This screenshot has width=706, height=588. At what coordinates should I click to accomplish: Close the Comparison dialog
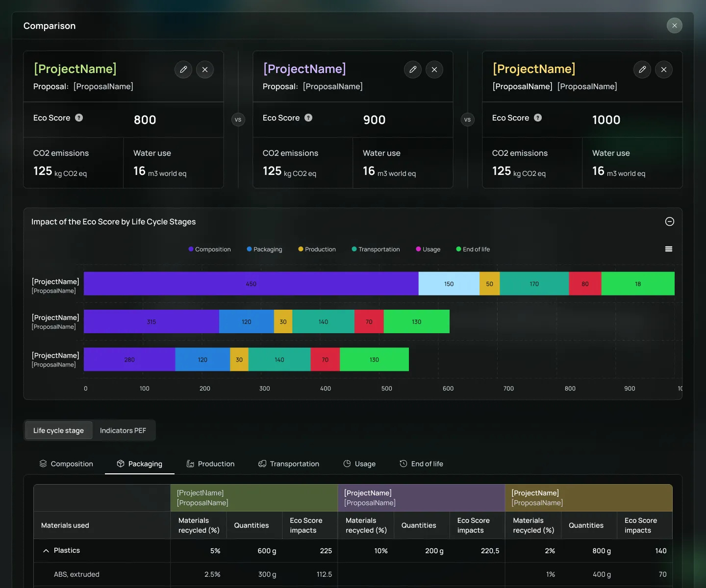(675, 25)
